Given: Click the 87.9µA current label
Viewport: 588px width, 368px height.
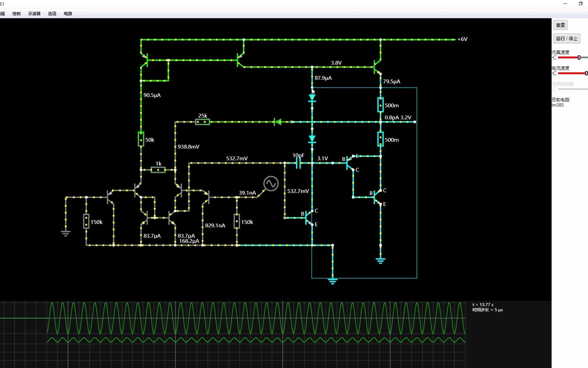Looking at the screenshot, I should pyautogui.click(x=323, y=78).
